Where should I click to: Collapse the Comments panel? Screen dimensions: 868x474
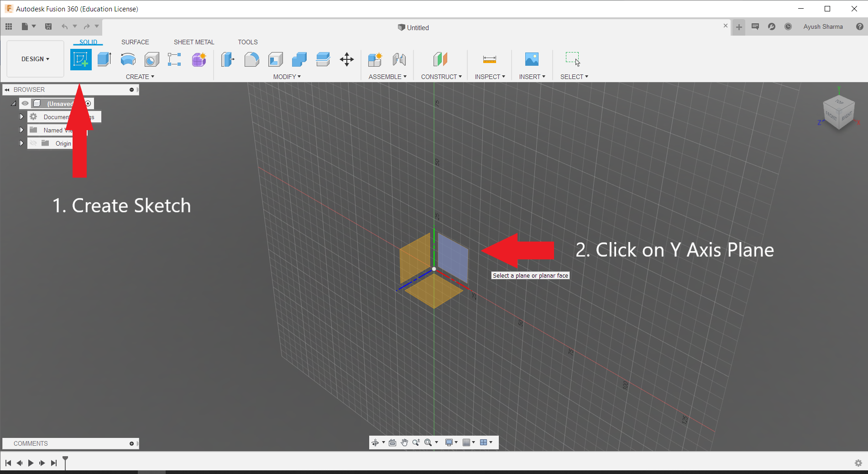[131, 443]
